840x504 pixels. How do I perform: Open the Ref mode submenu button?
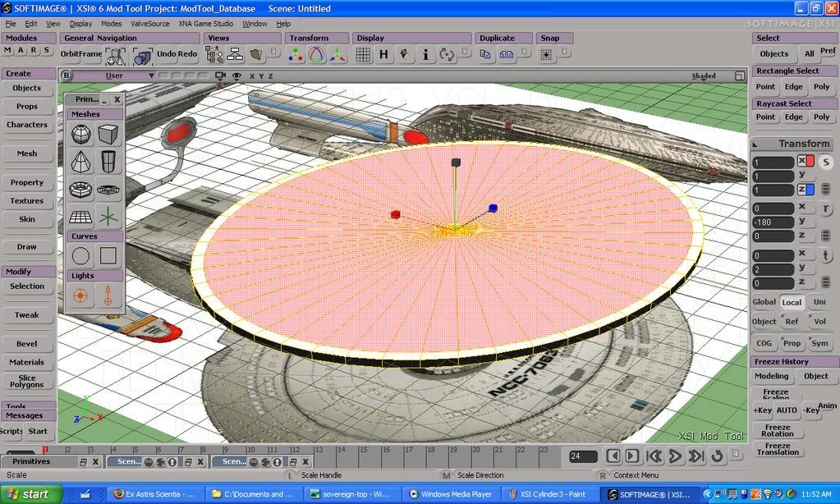792,321
